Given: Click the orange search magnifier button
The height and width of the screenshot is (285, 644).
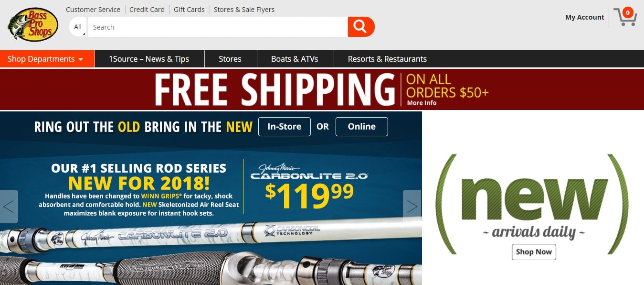Looking at the screenshot, I should click(361, 27).
